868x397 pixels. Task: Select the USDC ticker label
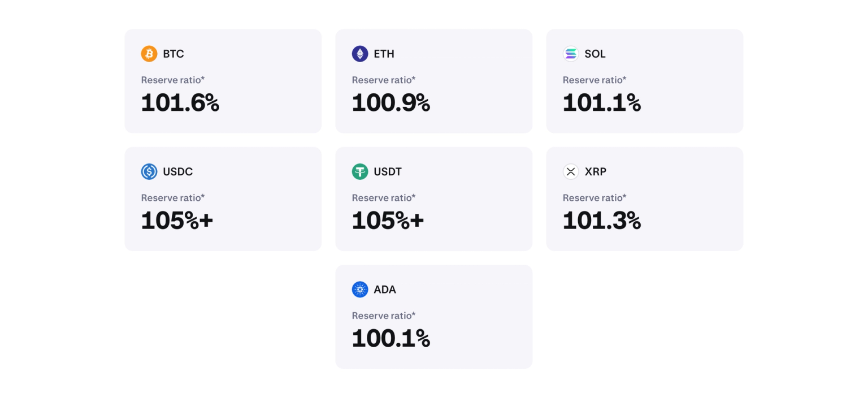pos(178,171)
